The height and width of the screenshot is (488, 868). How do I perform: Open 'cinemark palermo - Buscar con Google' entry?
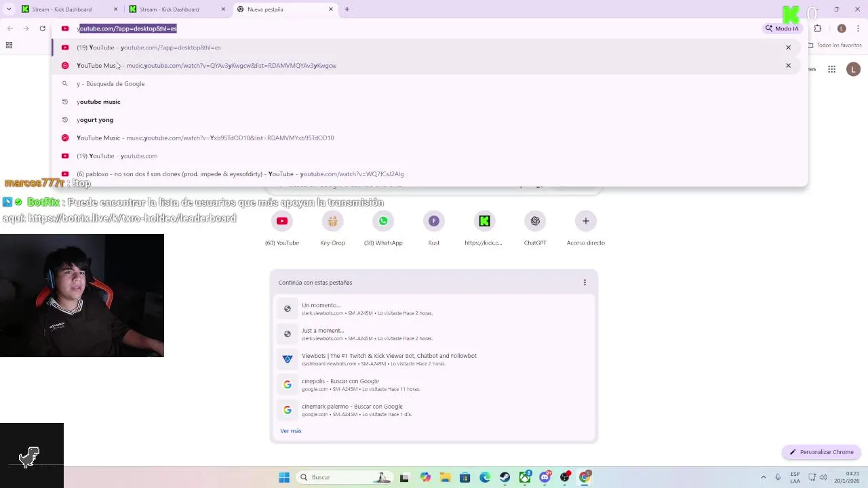(x=434, y=410)
